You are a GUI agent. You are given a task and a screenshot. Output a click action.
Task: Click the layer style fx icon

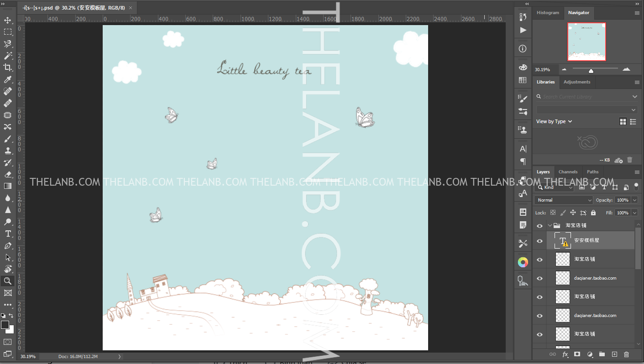[x=565, y=354]
